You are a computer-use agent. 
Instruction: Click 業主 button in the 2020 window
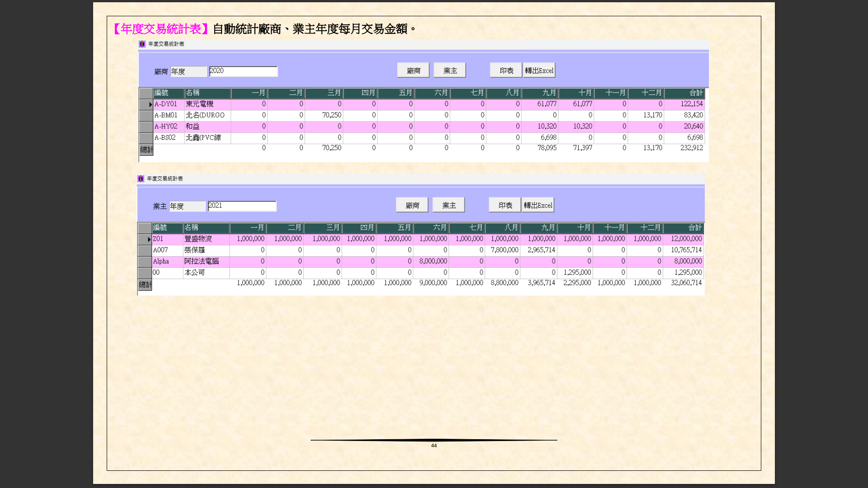click(450, 70)
